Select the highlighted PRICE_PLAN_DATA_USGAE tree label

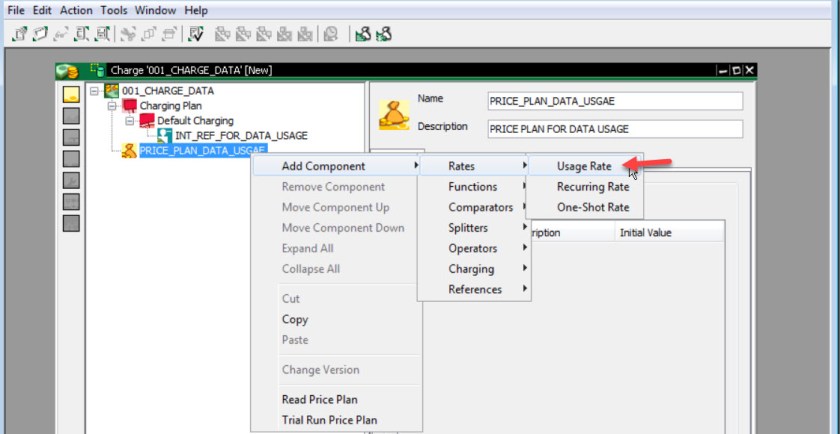pyautogui.click(x=203, y=151)
